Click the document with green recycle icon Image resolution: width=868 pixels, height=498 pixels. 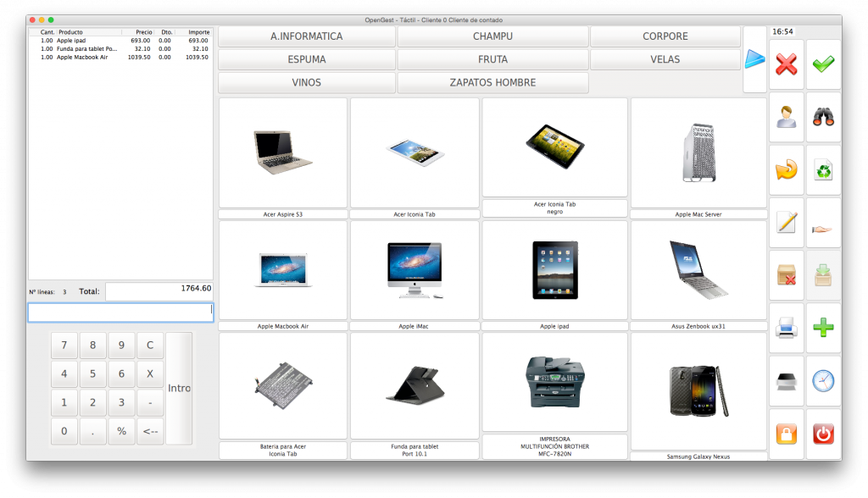click(824, 170)
